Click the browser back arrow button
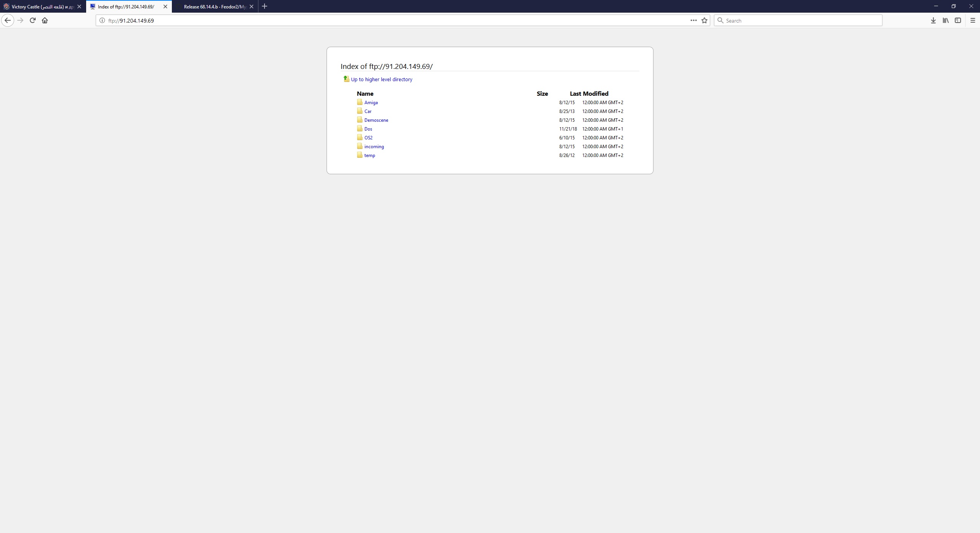Screen dimensions: 980x533 8,20
